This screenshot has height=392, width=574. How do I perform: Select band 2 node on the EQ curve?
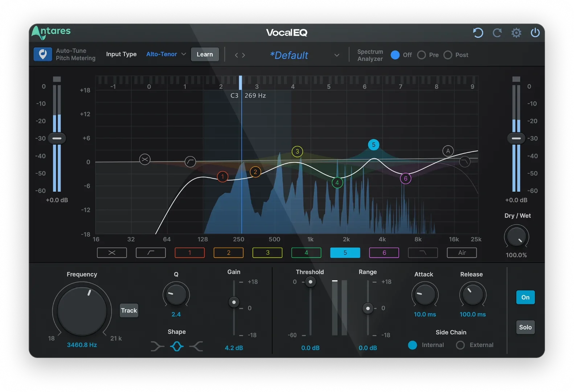pos(255,172)
